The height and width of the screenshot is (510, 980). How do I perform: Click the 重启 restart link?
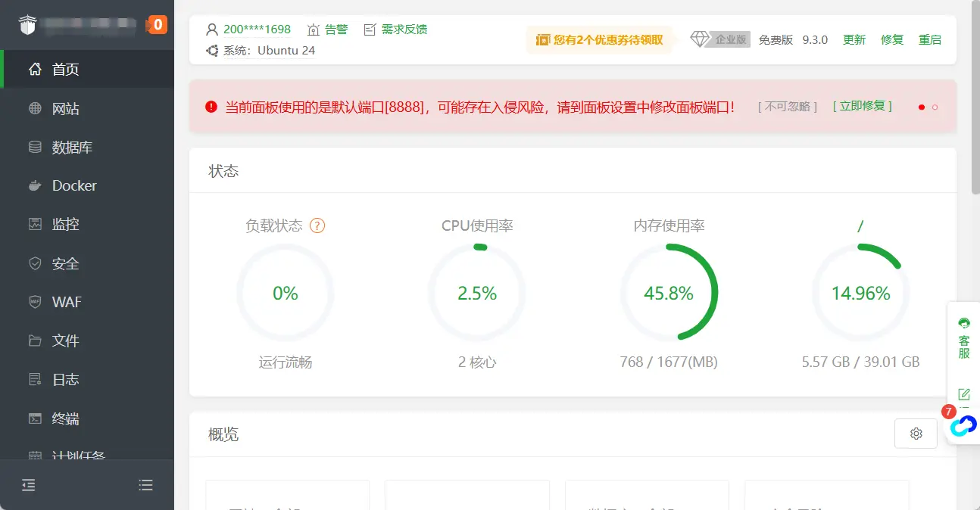(930, 39)
